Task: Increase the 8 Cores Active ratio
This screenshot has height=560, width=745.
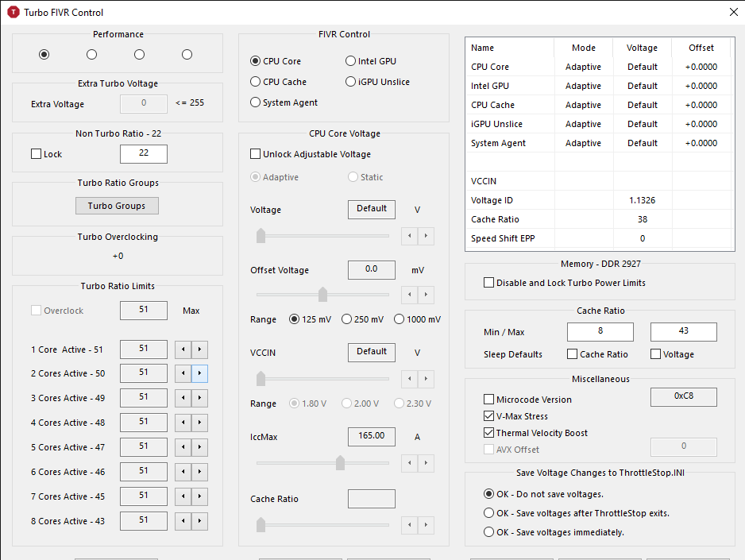Action: (x=199, y=522)
